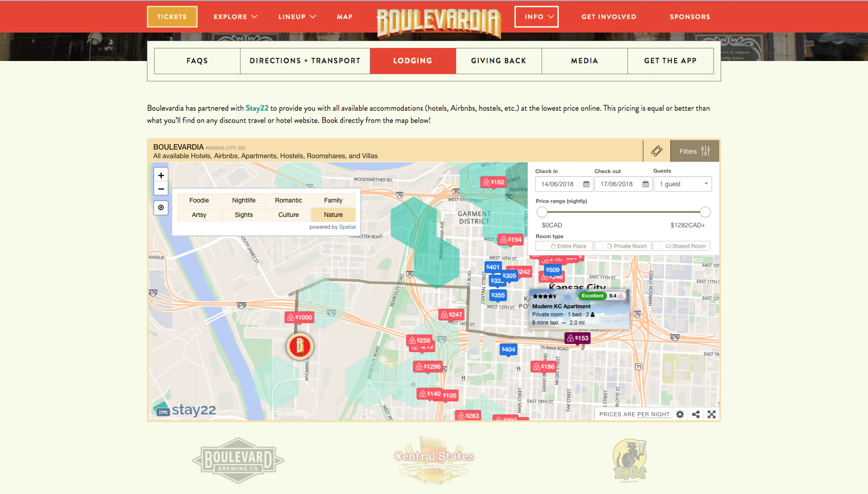Toggle Private Room checkbox

(599, 246)
